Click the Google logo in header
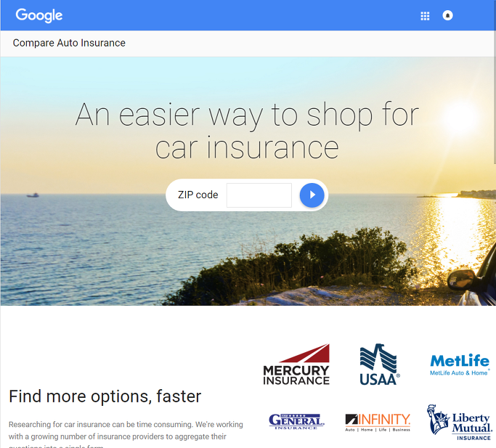496x448 pixels. [x=39, y=15]
